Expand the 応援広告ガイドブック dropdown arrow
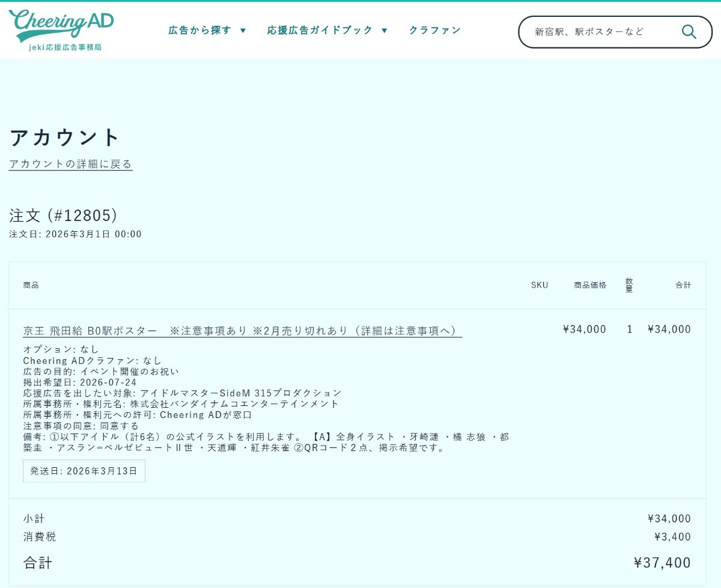This screenshot has width=721, height=588. pyautogui.click(x=385, y=31)
